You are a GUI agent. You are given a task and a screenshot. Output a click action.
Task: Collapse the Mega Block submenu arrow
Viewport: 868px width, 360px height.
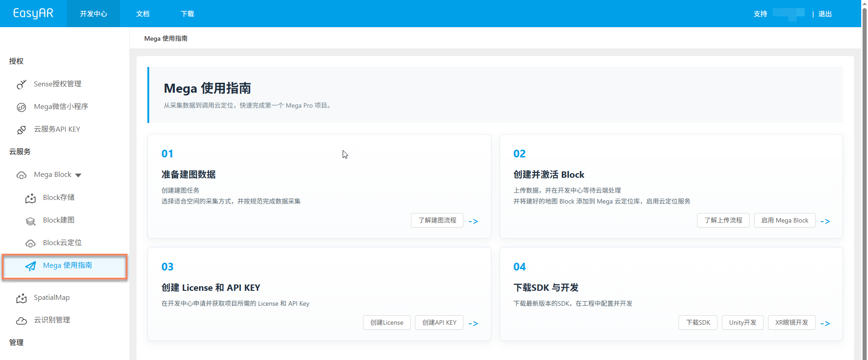(x=78, y=175)
